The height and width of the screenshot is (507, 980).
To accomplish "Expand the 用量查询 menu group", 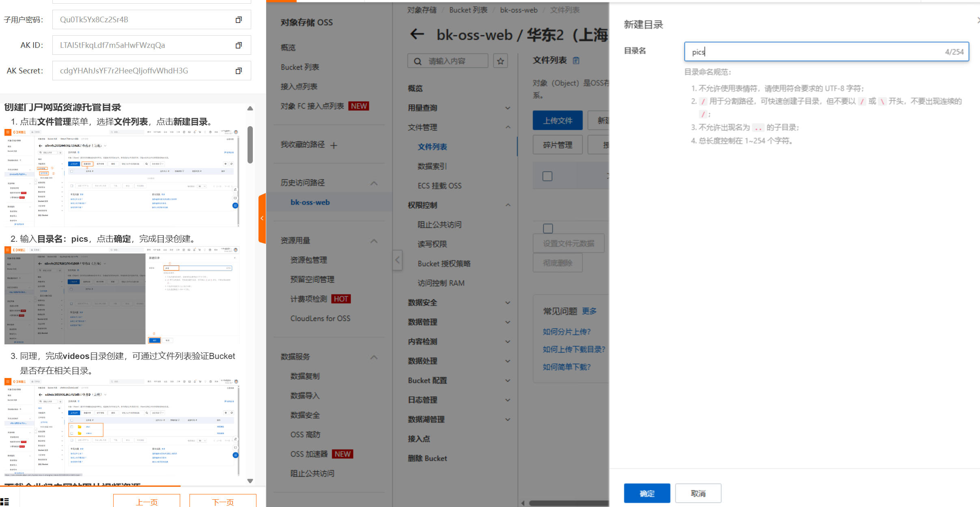I will [x=508, y=108].
